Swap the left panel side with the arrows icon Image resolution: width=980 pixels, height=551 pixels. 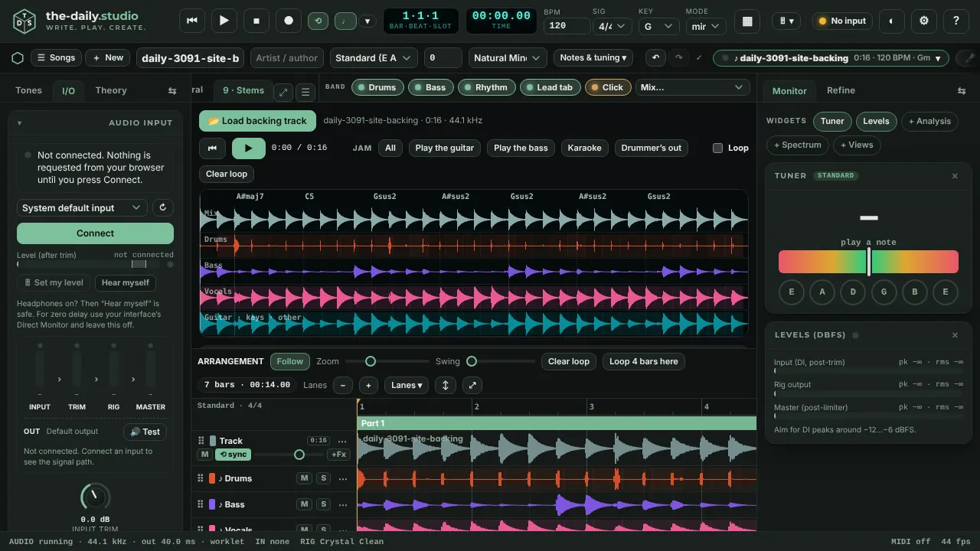[x=172, y=90]
